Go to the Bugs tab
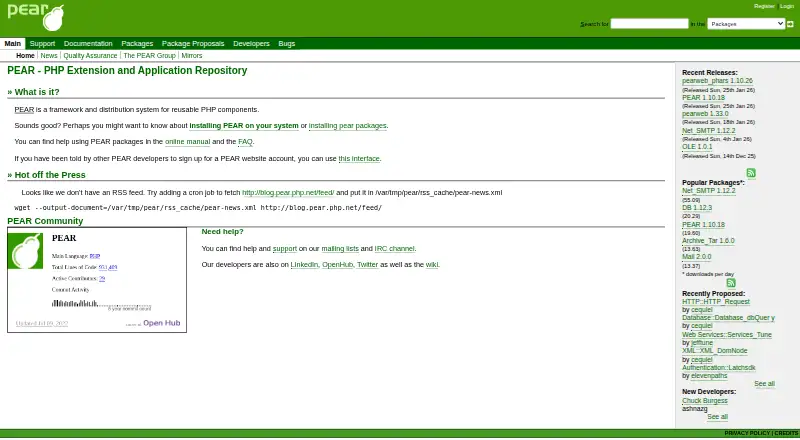Image resolution: width=800 pixels, height=440 pixels. (286, 43)
